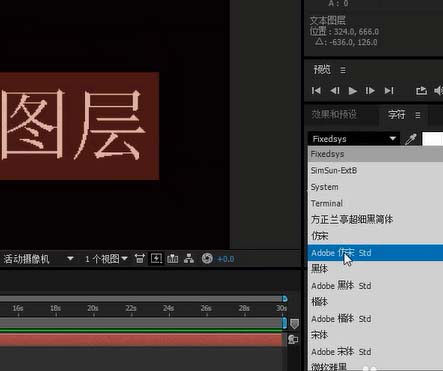
Task: Select the 仿宋 font entry
Action: click(x=375, y=236)
